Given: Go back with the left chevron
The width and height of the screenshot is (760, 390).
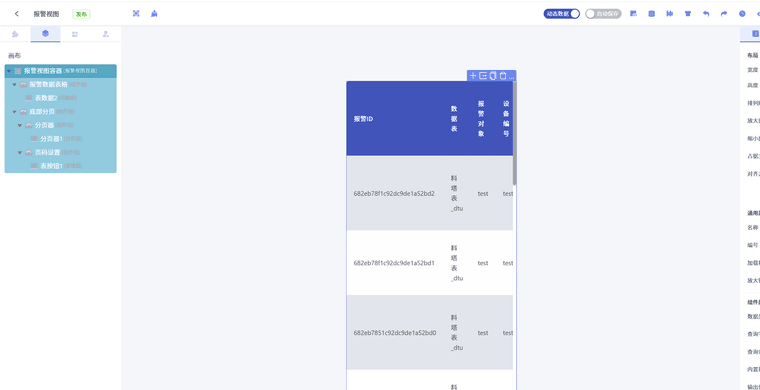Looking at the screenshot, I should 17,14.
